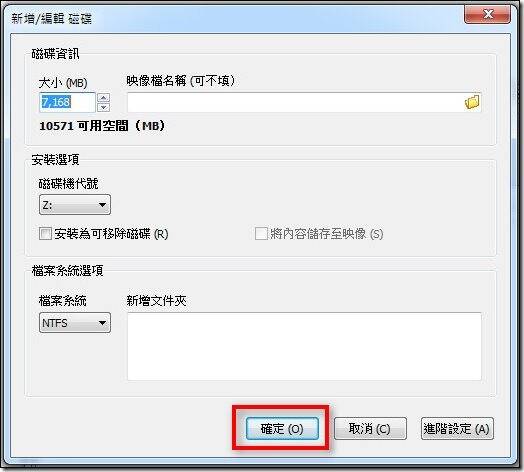This screenshot has height=472, width=524.
Task: Open 進階設定 (A) advanced settings
Action: tap(457, 429)
